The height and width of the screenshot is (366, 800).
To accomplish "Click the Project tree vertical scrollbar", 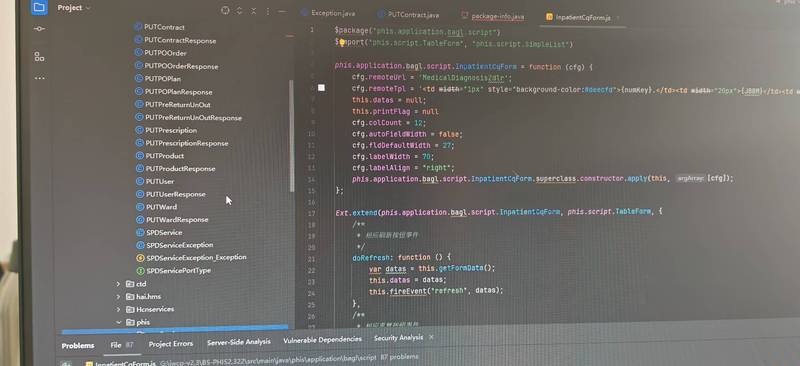I will point(292,135).
